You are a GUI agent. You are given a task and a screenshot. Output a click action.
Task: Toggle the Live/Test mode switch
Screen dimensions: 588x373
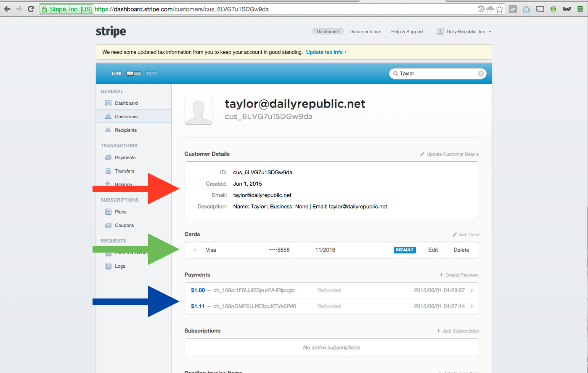[x=134, y=74]
